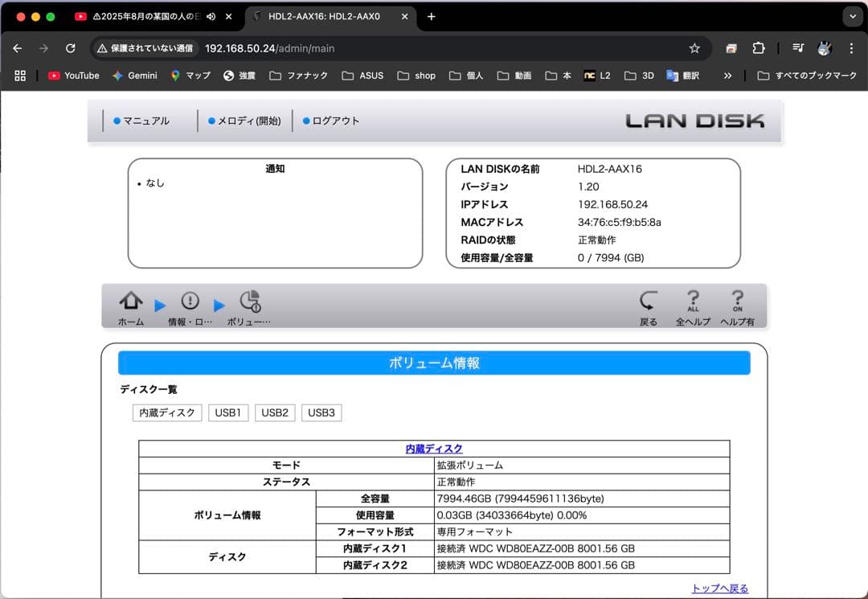868x599 pixels.
Task: Click the tab mute speaker icon on YouTube tab
Action: [x=211, y=16]
